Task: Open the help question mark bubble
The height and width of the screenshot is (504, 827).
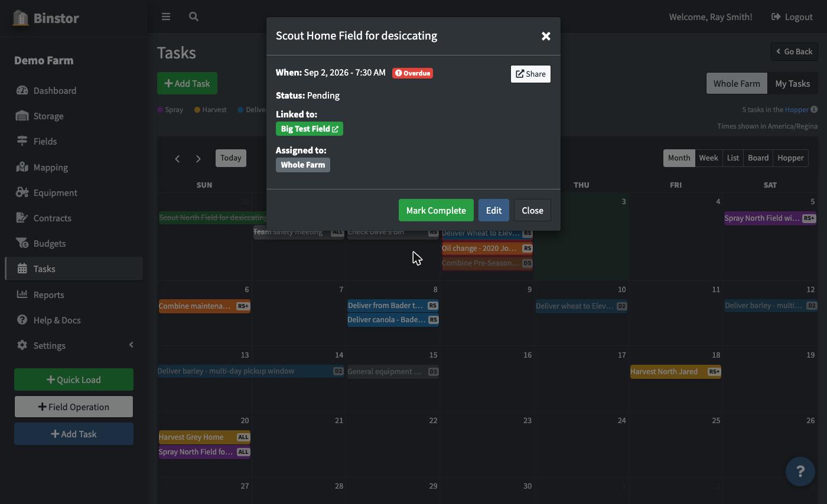Action: click(800, 471)
